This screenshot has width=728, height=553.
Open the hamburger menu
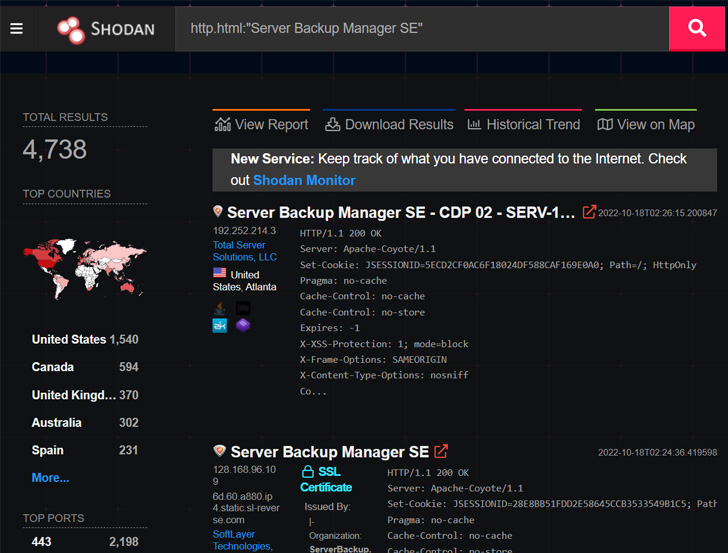click(x=16, y=29)
